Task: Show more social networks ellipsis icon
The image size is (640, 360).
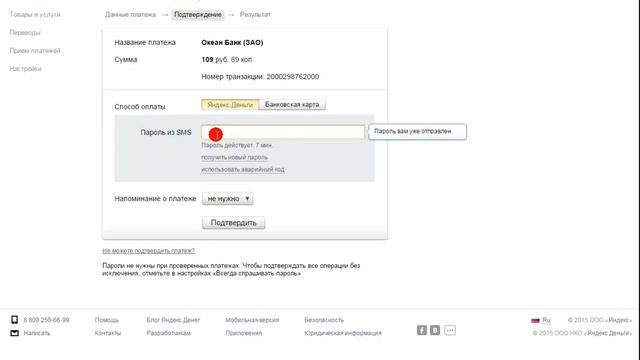Action: point(450,330)
